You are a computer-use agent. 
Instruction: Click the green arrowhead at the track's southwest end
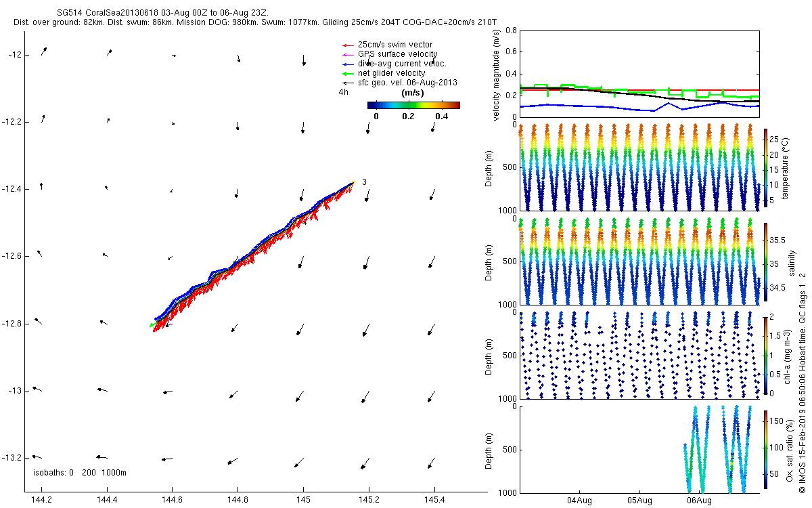tap(153, 326)
